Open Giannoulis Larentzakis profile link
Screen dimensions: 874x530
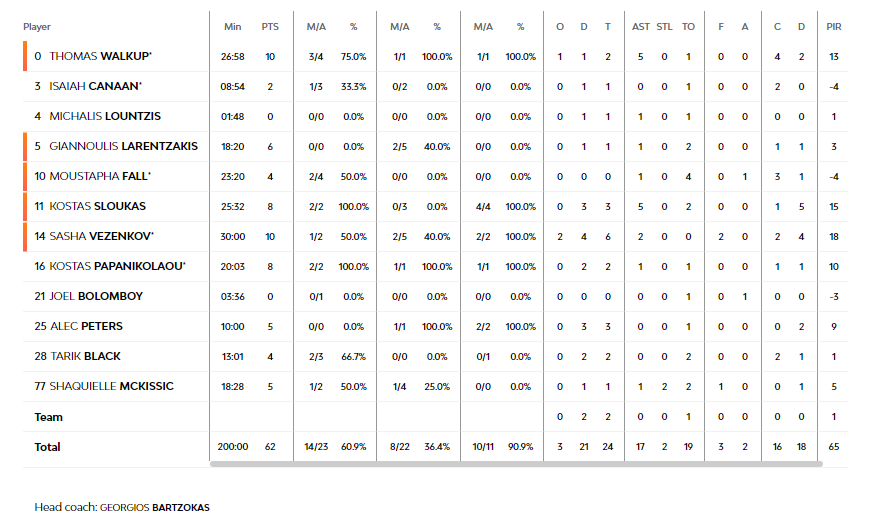click(x=123, y=147)
